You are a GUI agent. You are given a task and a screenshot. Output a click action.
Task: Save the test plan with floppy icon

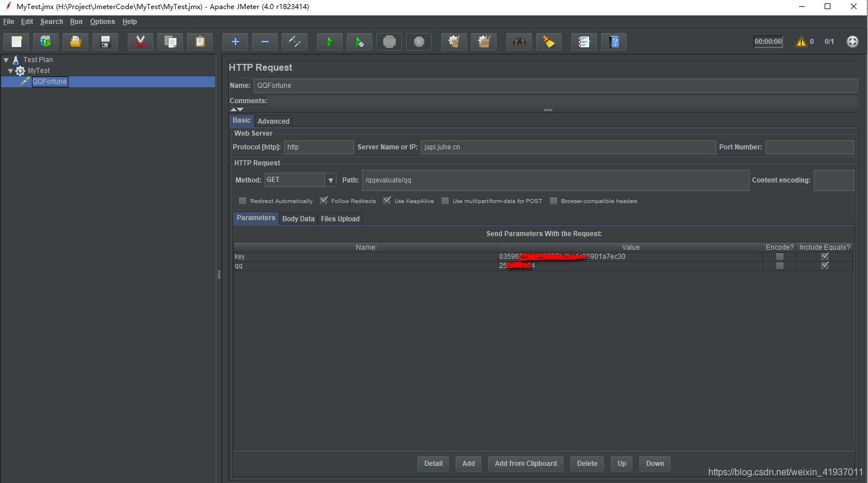[105, 42]
